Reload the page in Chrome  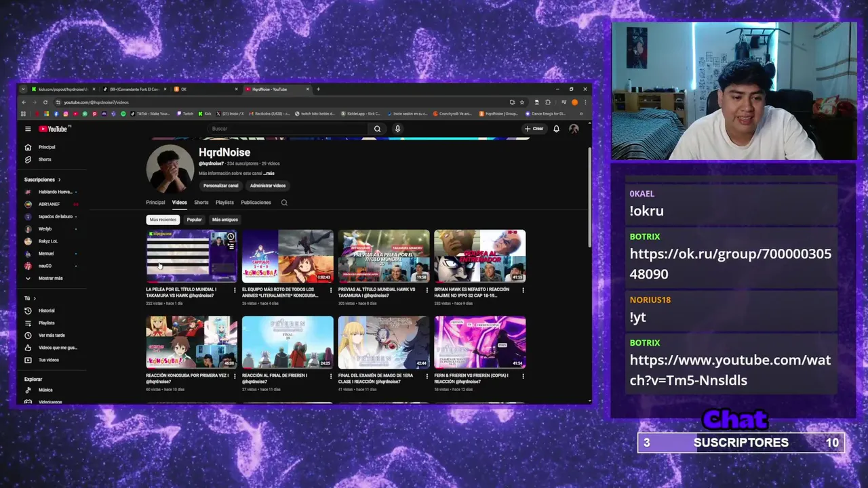tap(45, 102)
